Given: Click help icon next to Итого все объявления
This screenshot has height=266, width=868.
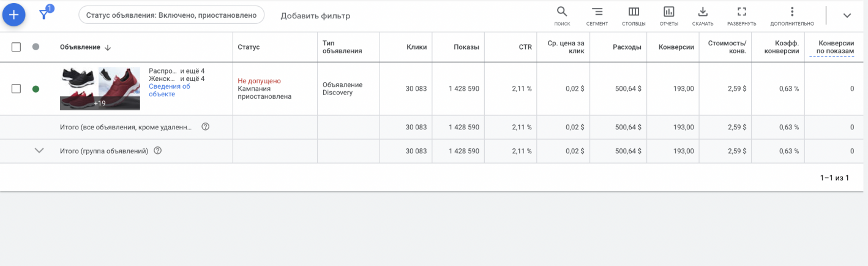Looking at the screenshot, I should pos(206,127).
